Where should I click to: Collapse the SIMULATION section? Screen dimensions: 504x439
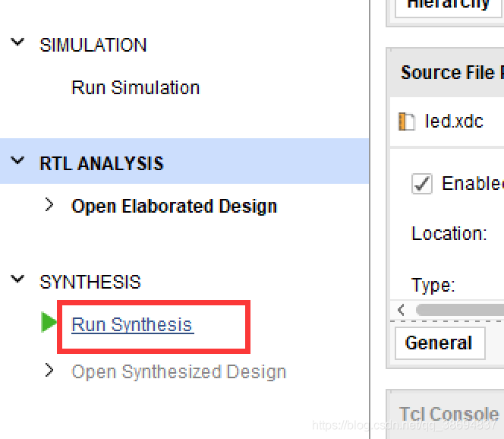point(17,42)
